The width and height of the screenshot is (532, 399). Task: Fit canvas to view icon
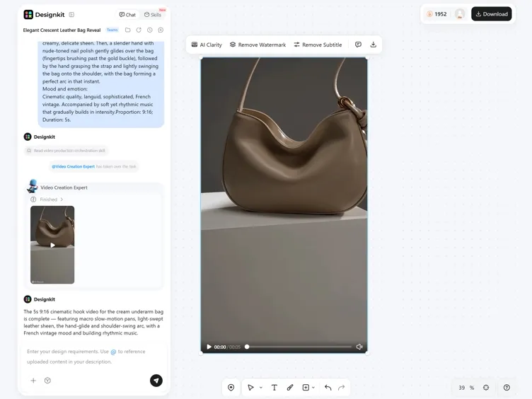click(486, 388)
